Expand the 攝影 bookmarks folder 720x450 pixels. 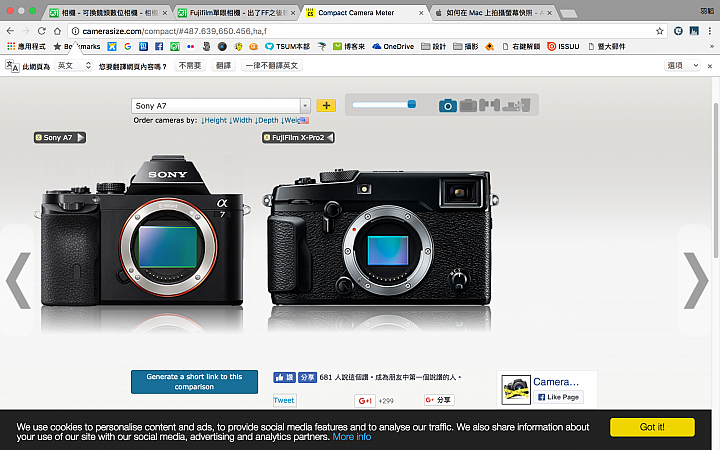pyautogui.click(x=466, y=46)
